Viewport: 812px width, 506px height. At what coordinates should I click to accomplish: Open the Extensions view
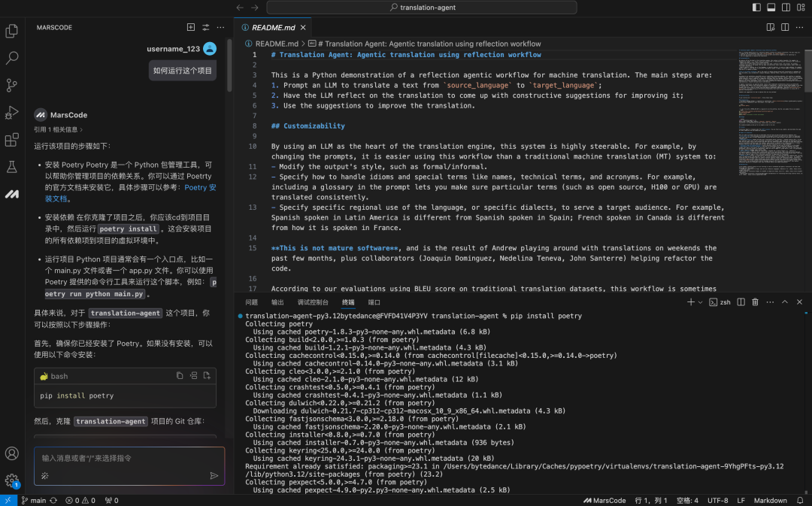point(11,140)
